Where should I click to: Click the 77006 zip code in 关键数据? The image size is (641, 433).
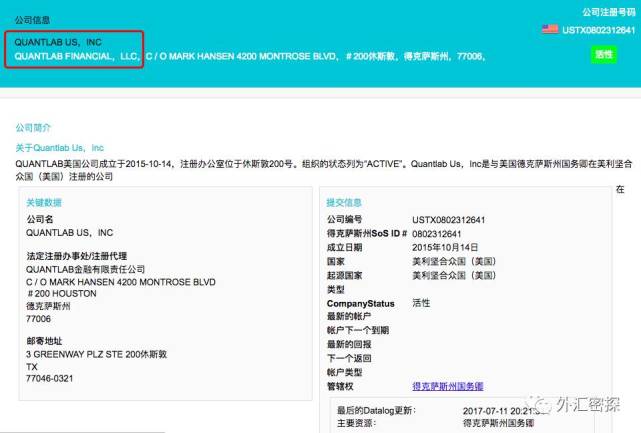tap(38, 319)
